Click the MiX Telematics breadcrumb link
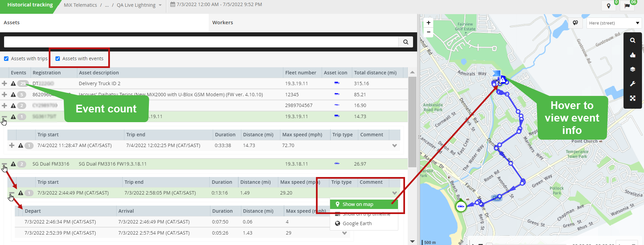Screen dimensions: 644x245 tap(80, 5)
